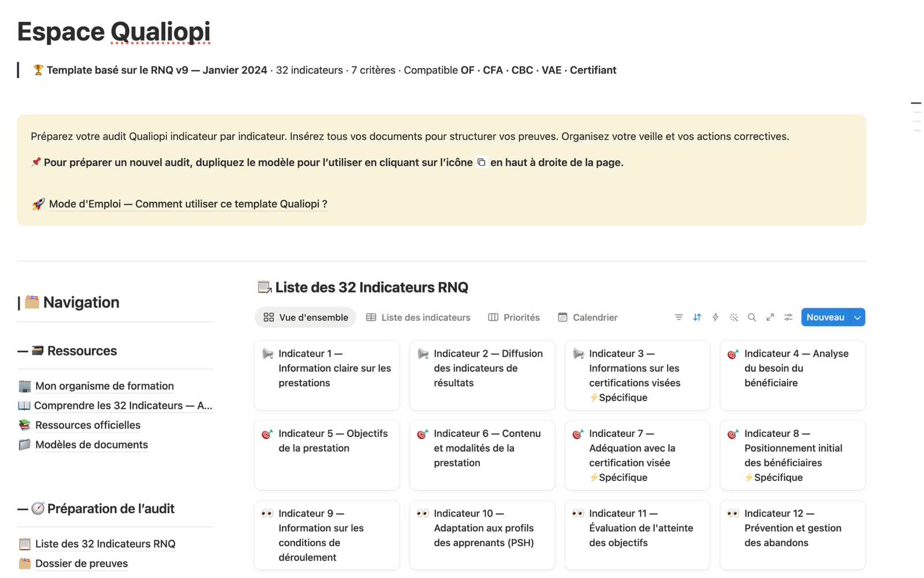Search the indicators database with magnifier icon
This screenshot has width=924, height=578.
[x=752, y=317]
